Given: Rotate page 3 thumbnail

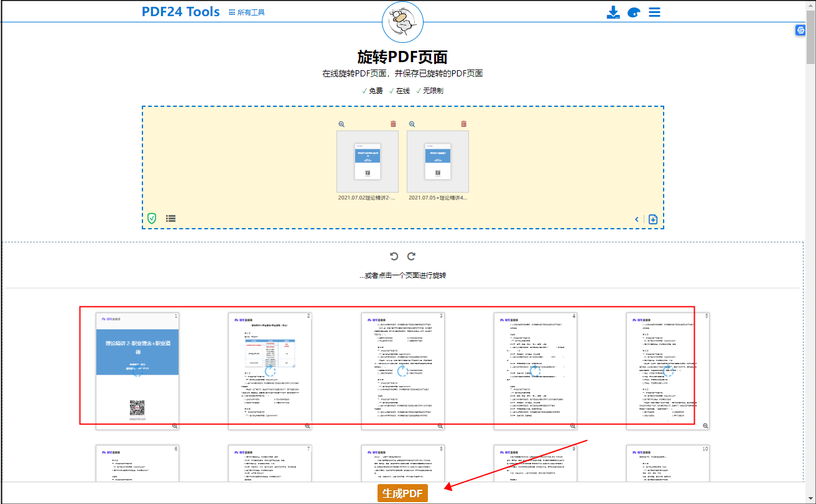Looking at the screenshot, I should click(403, 371).
